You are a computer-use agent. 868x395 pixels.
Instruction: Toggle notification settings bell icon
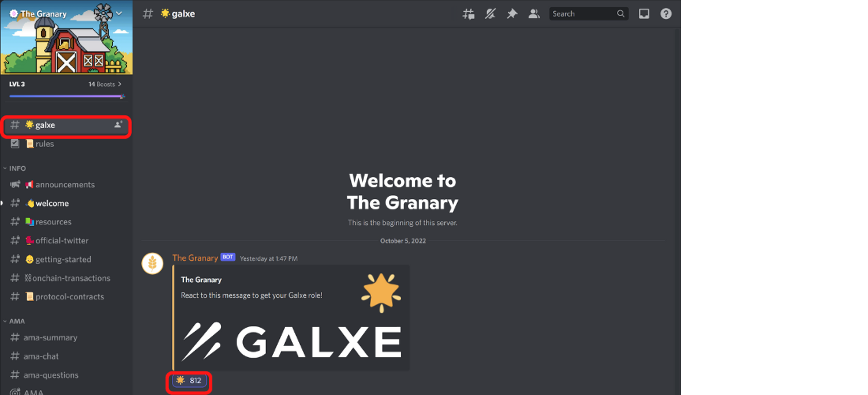[x=491, y=14]
